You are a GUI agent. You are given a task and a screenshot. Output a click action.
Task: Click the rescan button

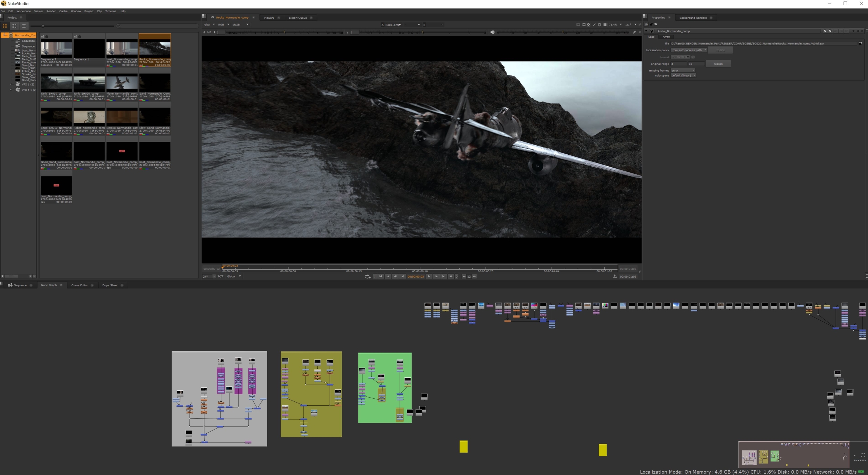pos(718,64)
